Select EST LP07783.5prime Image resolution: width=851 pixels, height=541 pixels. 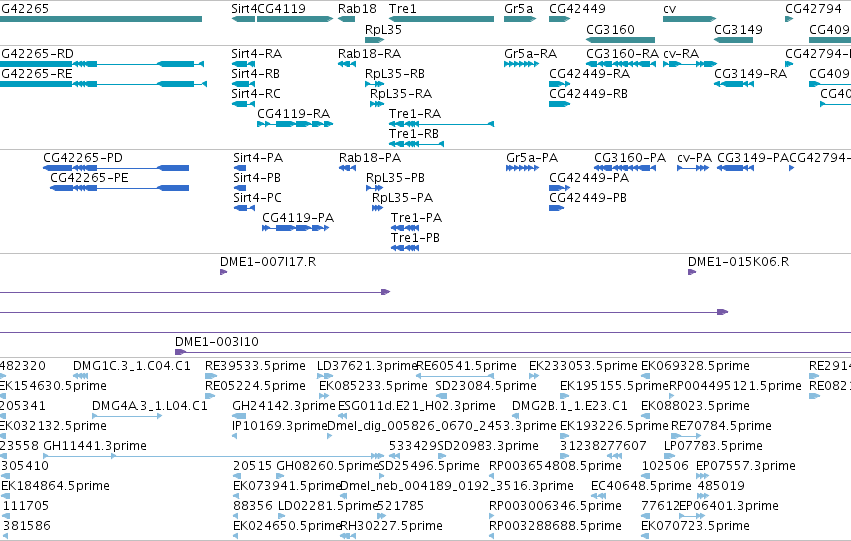pos(669,456)
